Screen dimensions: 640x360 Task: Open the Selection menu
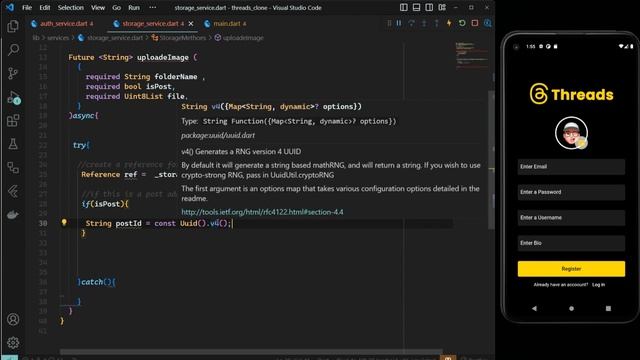[x=71, y=7]
